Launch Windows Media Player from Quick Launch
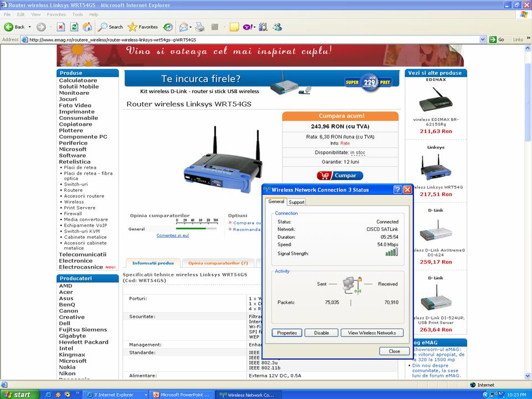Viewport: 532px width, 399px height. [68, 395]
